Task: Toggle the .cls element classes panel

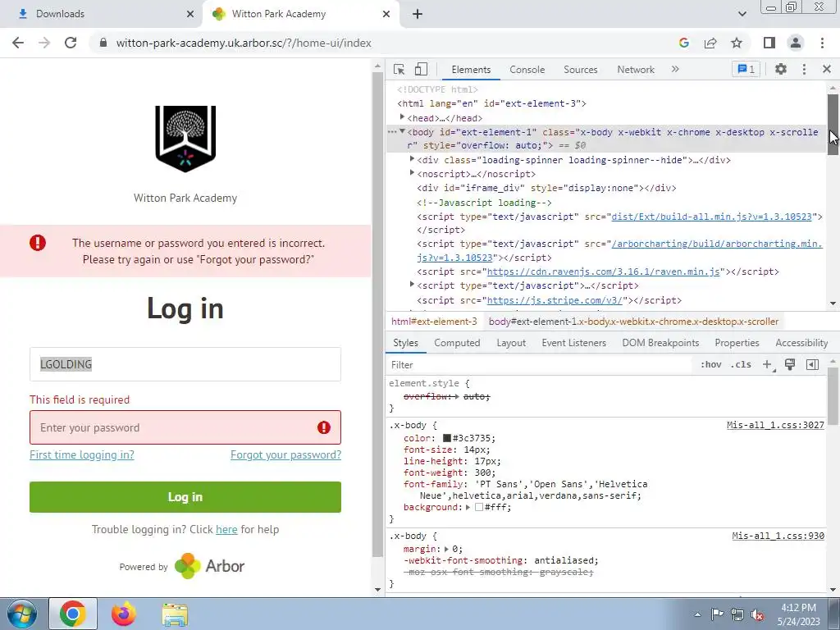Action: pyautogui.click(x=742, y=365)
